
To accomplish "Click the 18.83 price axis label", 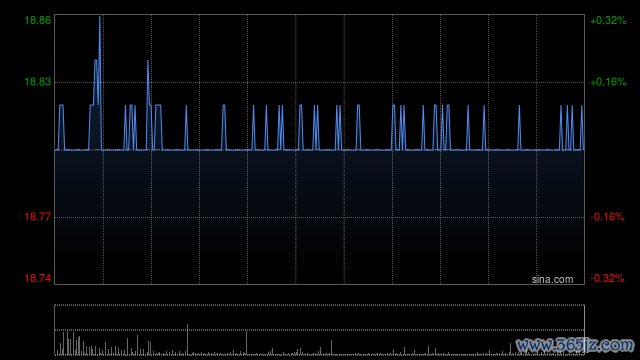I will click(38, 82).
